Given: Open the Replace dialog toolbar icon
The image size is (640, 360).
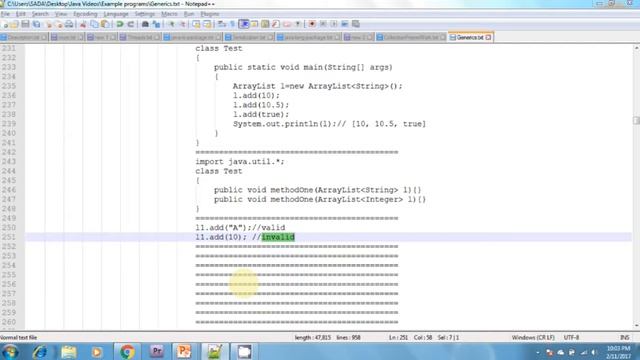Looking at the screenshot, I should point(156,24).
